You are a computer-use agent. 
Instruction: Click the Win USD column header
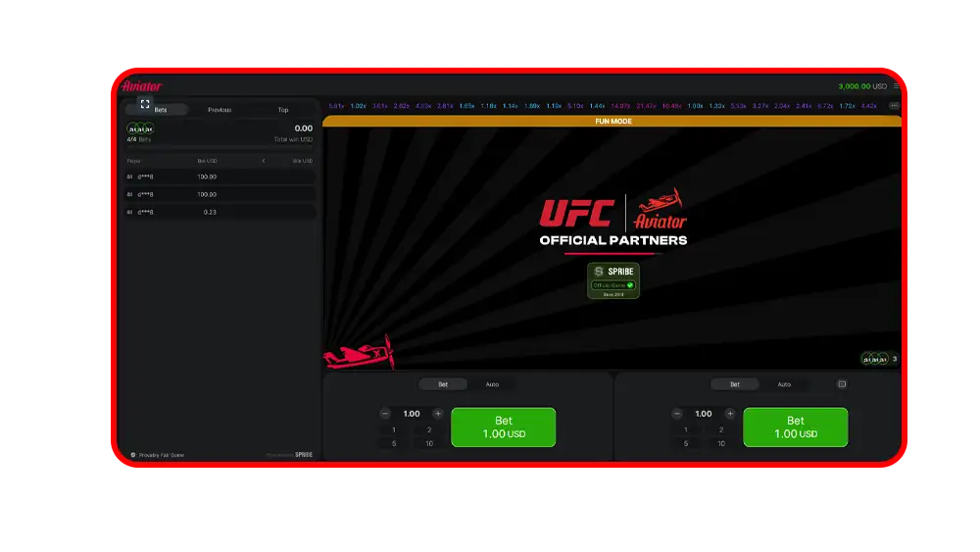click(303, 162)
